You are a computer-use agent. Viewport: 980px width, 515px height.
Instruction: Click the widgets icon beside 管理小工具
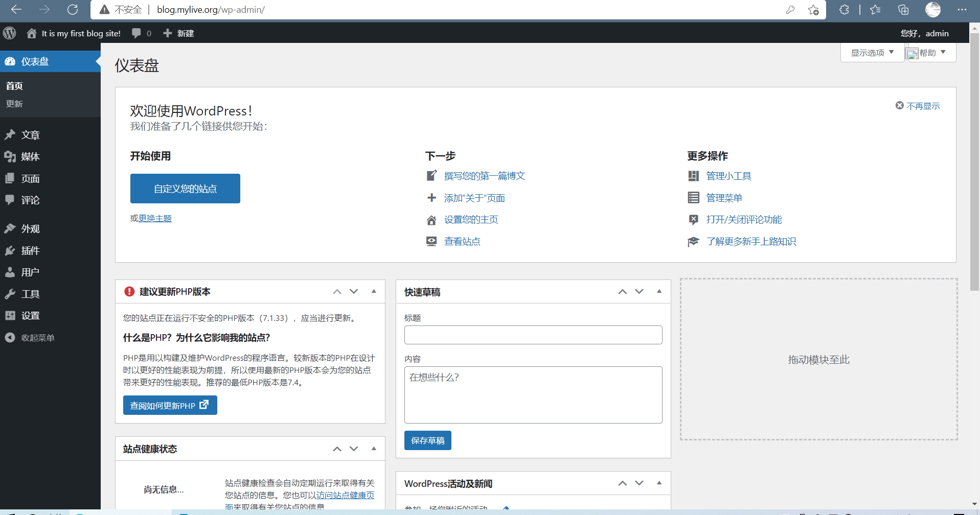[x=694, y=176]
